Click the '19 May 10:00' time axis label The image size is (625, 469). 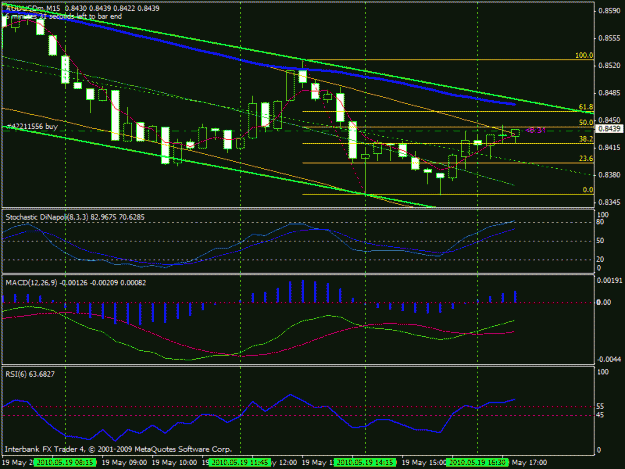174,463
